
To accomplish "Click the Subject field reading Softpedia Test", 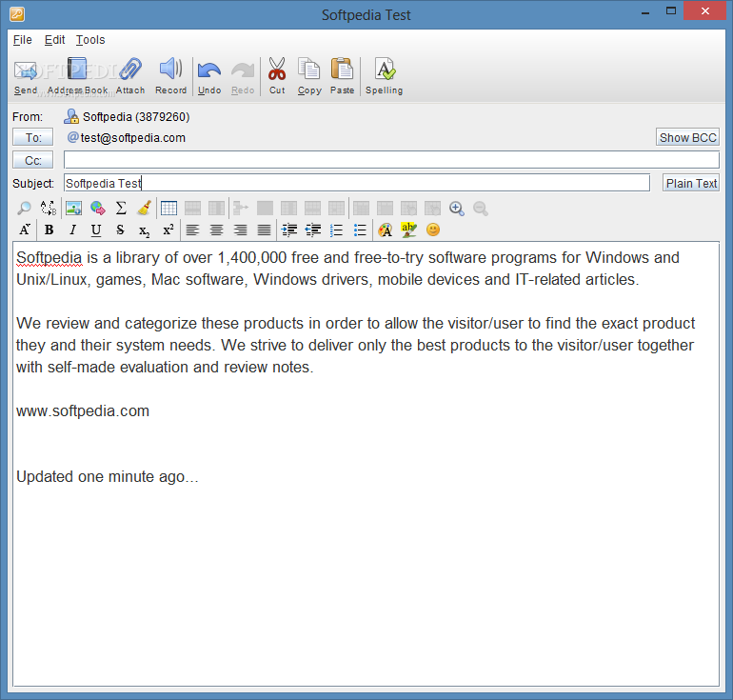I will click(x=357, y=183).
